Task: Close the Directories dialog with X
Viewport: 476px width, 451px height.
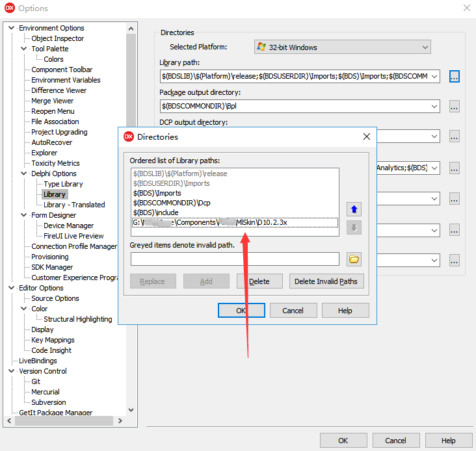Action: click(x=367, y=136)
